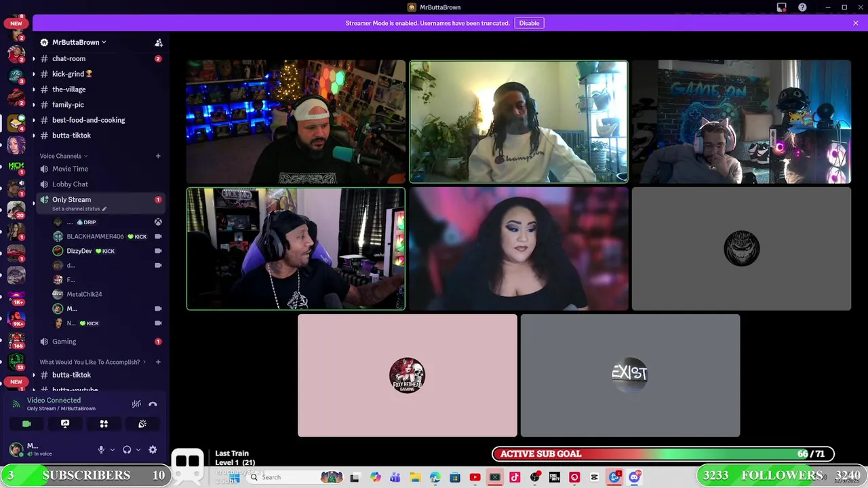The image size is (868, 488).
Task: Expand the the-village channel arrow
Action: pyautogui.click(x=33, y=89)
